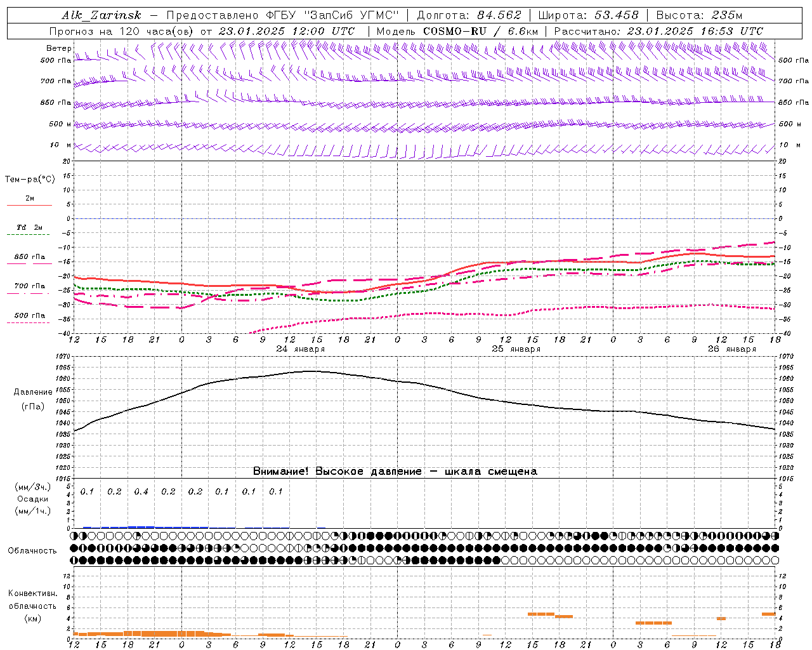Select the Давление pressure panel label
The height and width of the screenshot is (650, 812).
33,392
